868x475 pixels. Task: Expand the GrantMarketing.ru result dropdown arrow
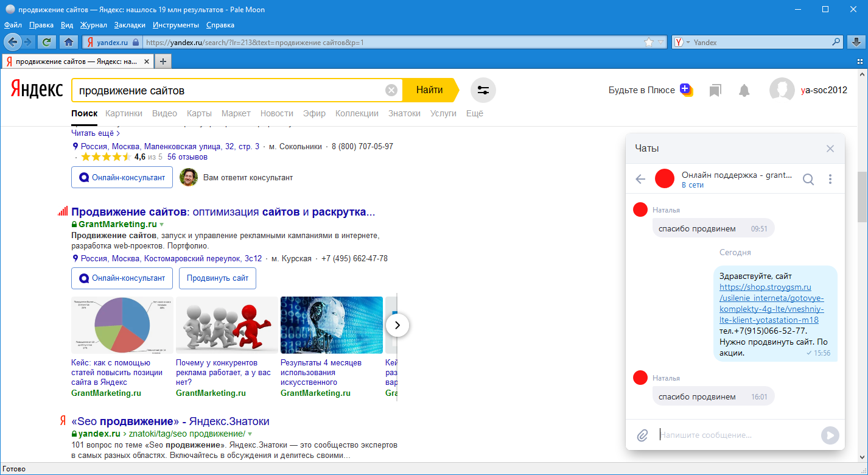click(x=162, y=225)
